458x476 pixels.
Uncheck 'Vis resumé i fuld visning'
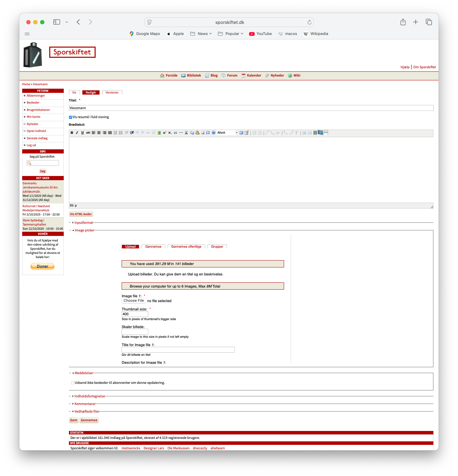click(71, 117)
